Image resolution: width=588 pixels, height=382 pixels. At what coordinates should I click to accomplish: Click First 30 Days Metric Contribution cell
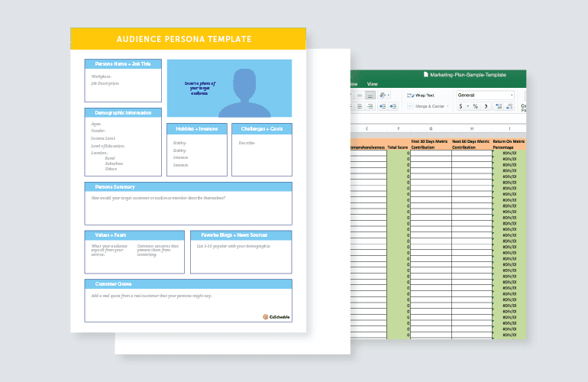point(431,144)
